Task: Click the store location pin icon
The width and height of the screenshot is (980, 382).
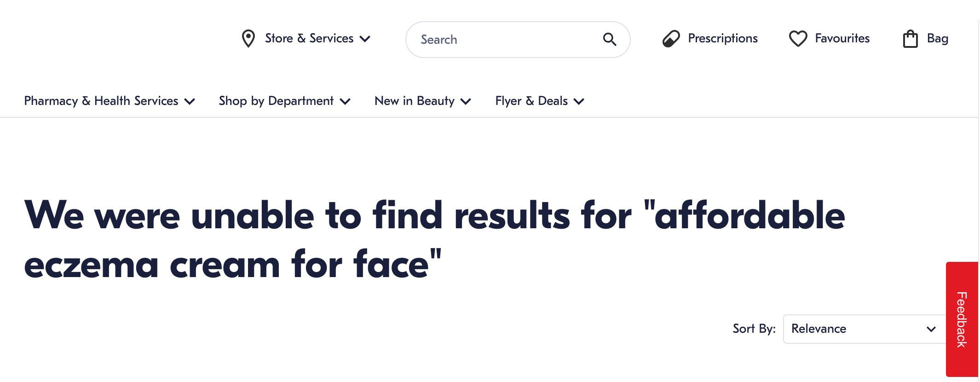Action: [248, 39]
